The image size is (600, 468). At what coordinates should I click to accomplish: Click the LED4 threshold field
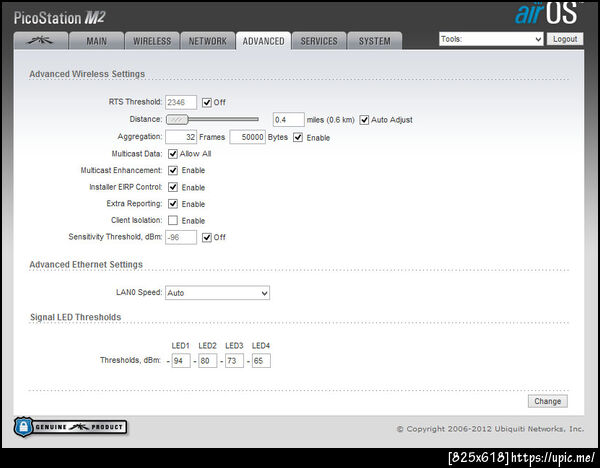tap(261, 360)
